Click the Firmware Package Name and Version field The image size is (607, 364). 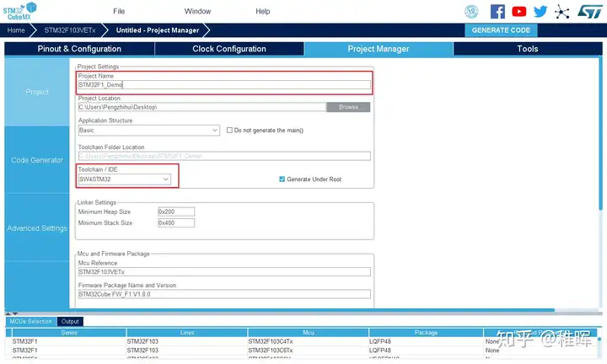[224, 294]
